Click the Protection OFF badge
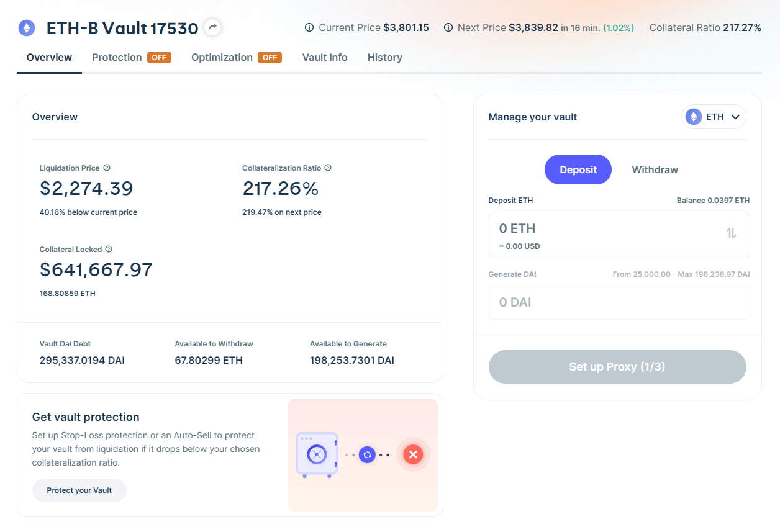This screenshot has width=780, height=532. 159,58
